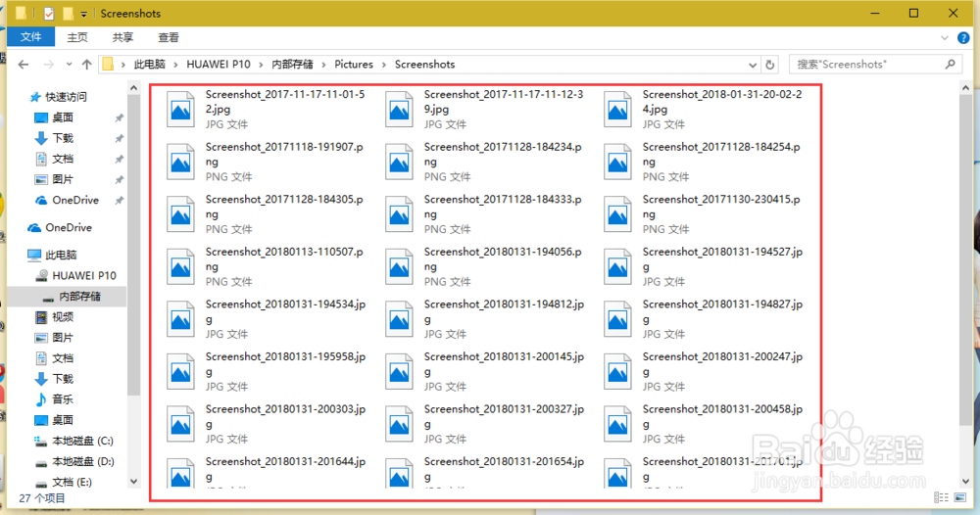Open the 文件 ribbon tab
The width and height of the screenshot is (980, 515).
click(30, 37)
